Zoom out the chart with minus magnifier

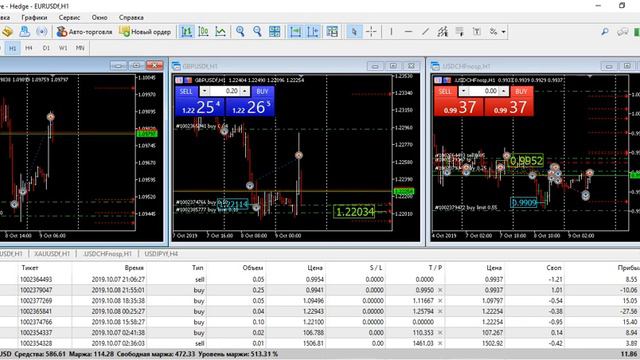[x=257, y=32]
